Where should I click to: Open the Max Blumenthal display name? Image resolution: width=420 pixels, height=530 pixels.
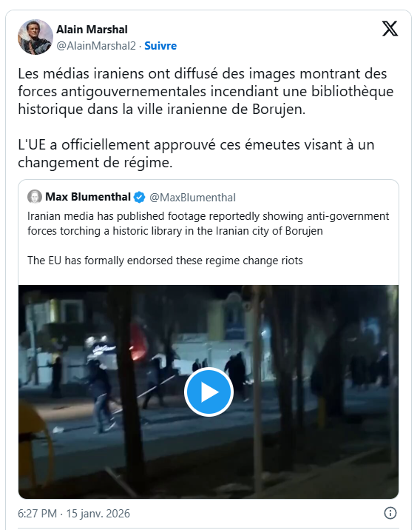pyautogui.click(x=88, y=197)
